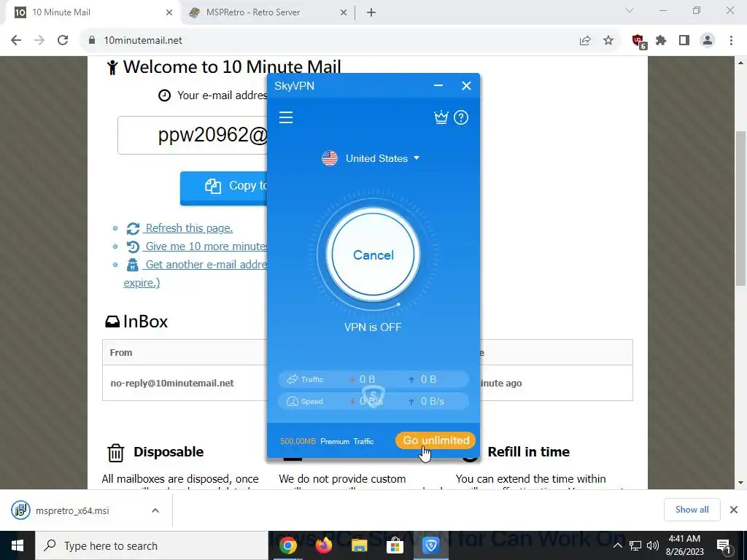
Task: Click Get another e-mail address link
Action: pyautogui.click(x=205, y=264)
